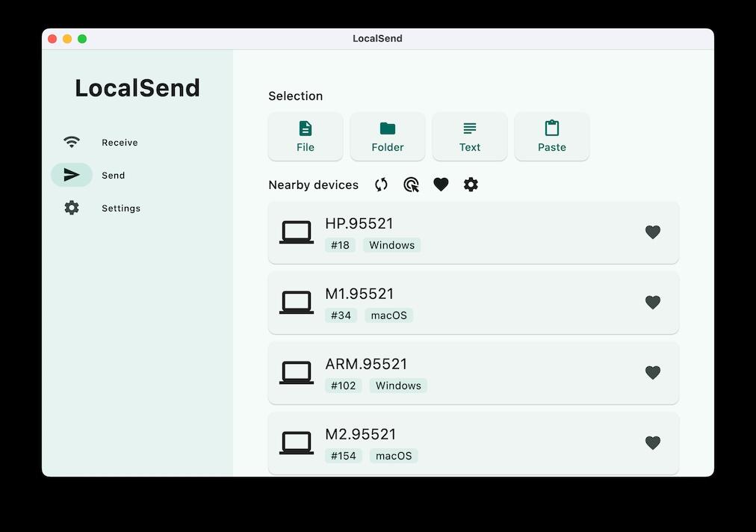Open favorites list heart icon beside Nearby devices
Viewport: 756px width, 532px height.
coord(441,185)
